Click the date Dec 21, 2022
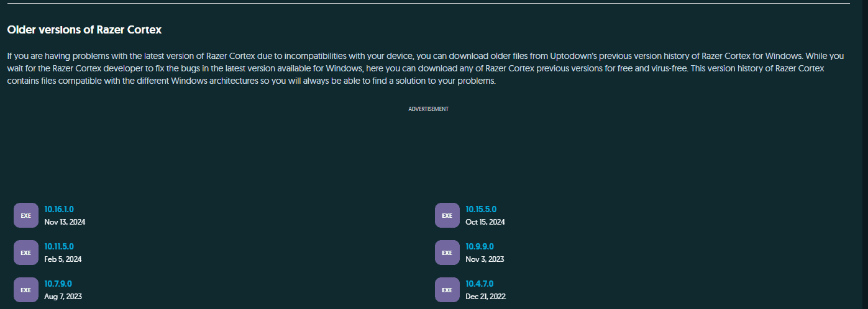The height and width of the screenshot is (309, 868). (486, 297)
